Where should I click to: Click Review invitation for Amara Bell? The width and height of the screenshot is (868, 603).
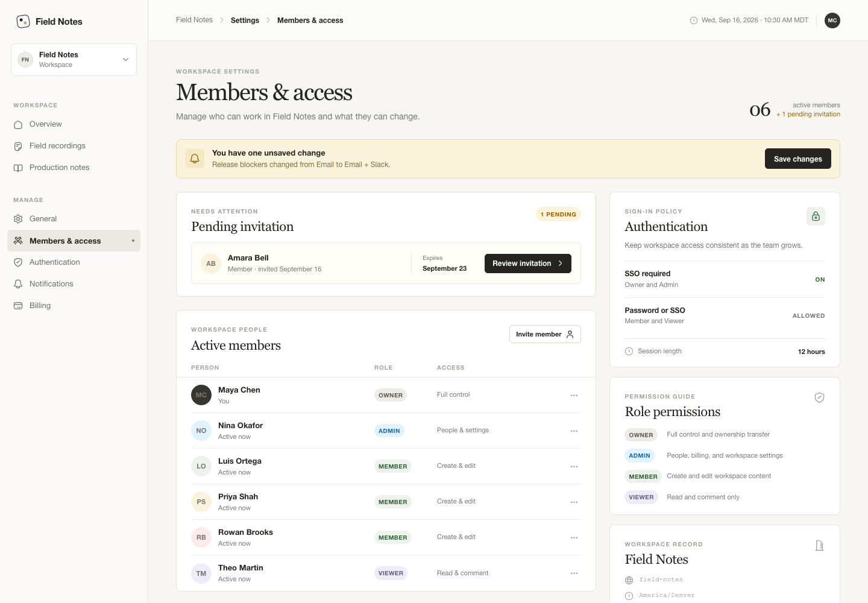pos(528,264)
